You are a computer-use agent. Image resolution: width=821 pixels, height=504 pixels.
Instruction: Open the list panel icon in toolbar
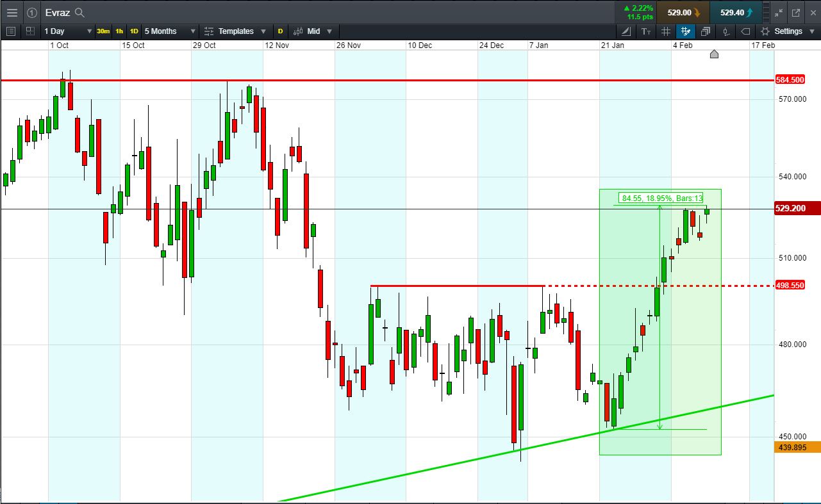[x=10, y=31]
